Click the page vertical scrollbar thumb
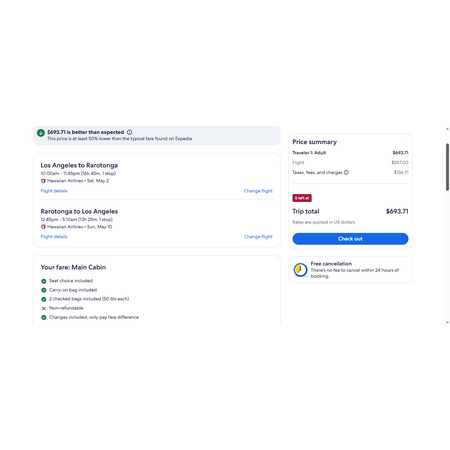This screenshot has width=450, height=450. (447, 167)
